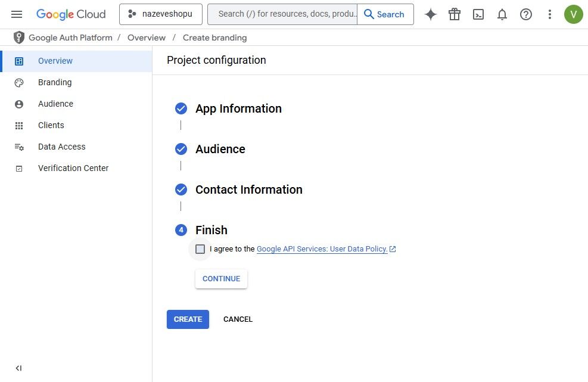Activate Cloud Shell terminal icon
The image size is (588, 382).
pyautogui.click(x=478, y=14)
